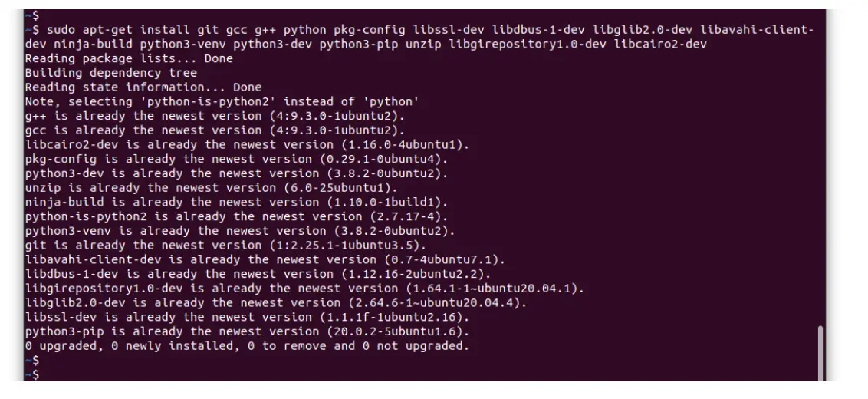Click the 'libcairo2-dev is already the newest' line
868x399 pixels.
(x=247, y=144)
